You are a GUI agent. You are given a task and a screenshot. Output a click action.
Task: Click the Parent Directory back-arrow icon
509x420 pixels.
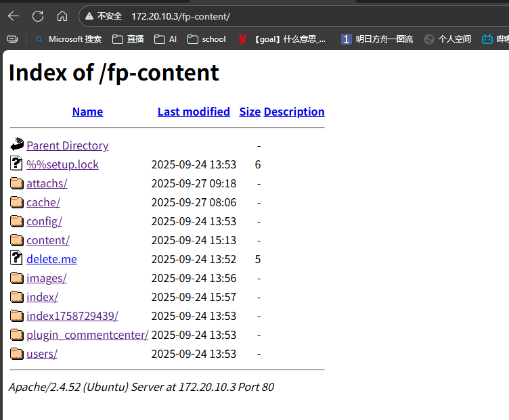[17, 145]
